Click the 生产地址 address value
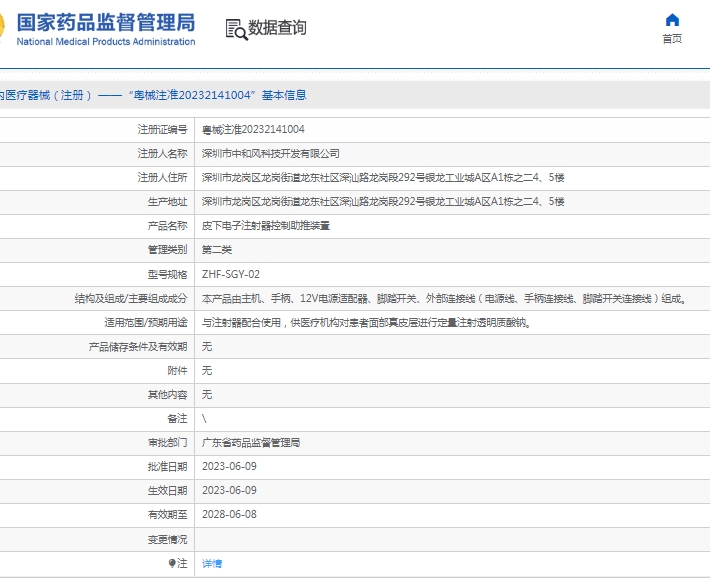710x585 pixels. [383, 201]
